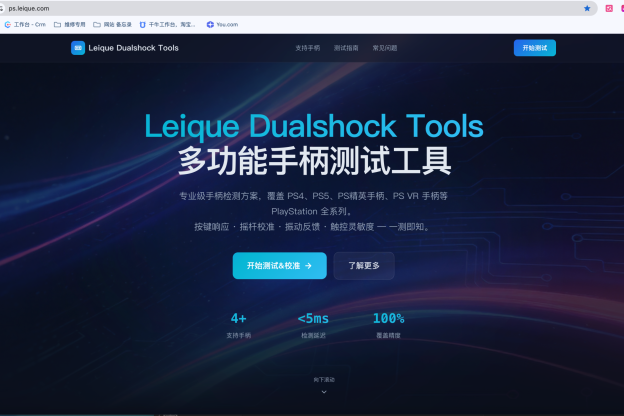Focus the ps.leique.com address bar
The width and height of the screenshot is (624, 416).
(x=294, y=8)
